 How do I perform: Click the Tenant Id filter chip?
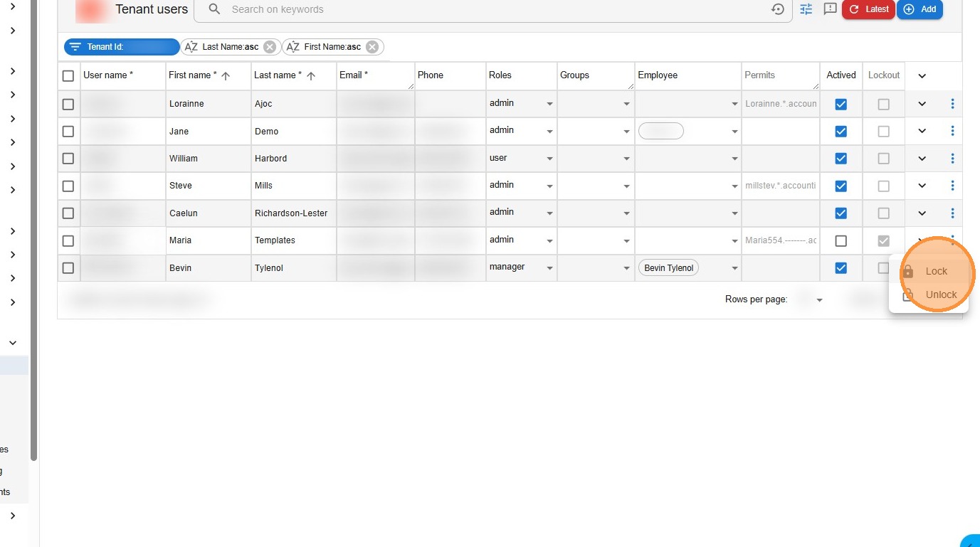pyautogui.click(x=122, y=47)
